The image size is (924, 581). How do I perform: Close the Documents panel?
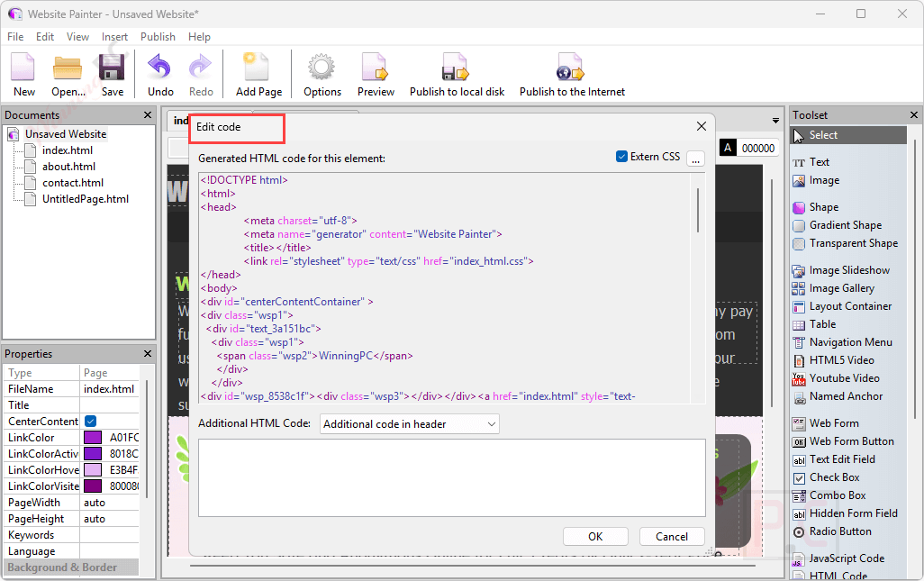coord(148,115)
